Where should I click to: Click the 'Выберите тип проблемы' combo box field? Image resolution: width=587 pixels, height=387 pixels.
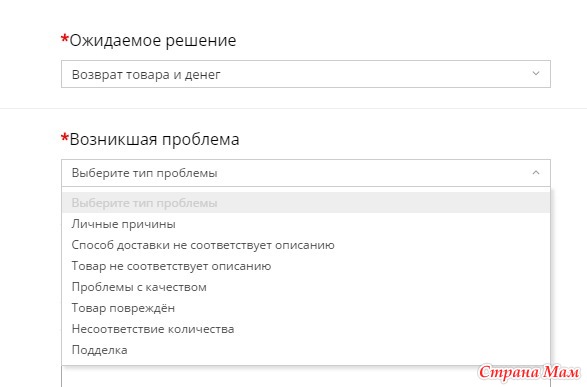[x=306, y=173]
